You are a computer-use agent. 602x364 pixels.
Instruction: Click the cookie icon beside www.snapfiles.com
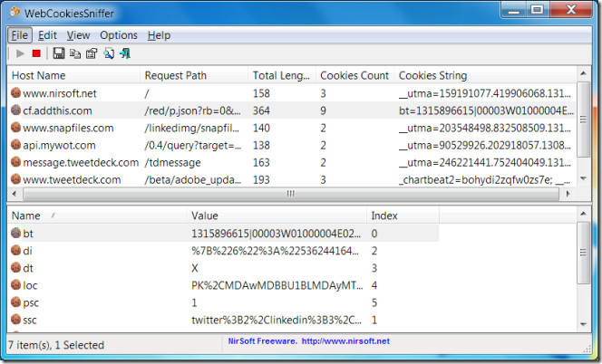(15, 128)
